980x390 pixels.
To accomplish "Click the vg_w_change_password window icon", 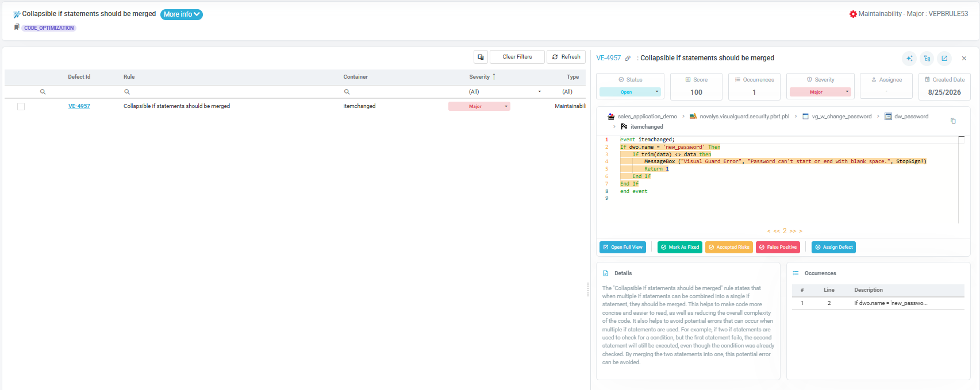I will coord(806,117).
